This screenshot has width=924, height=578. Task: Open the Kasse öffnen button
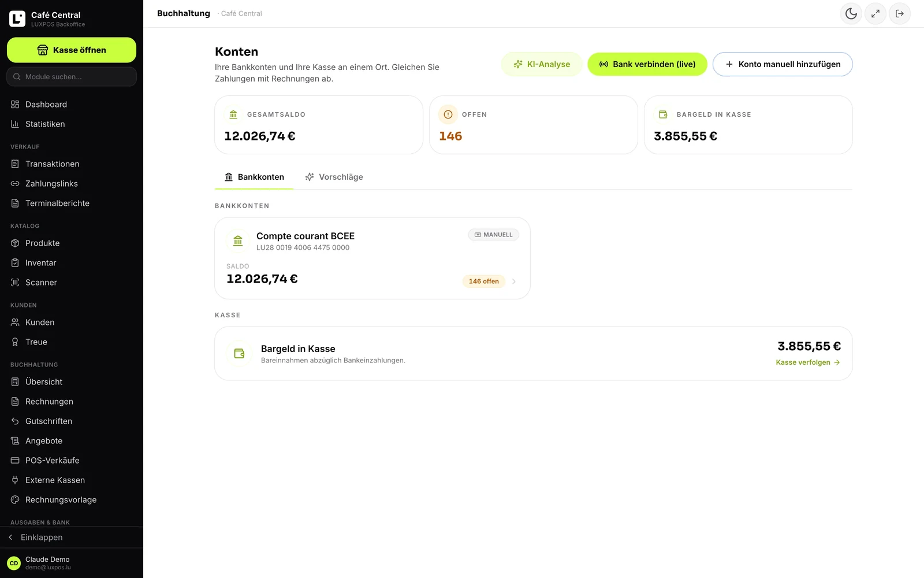(x=72, y=50)
